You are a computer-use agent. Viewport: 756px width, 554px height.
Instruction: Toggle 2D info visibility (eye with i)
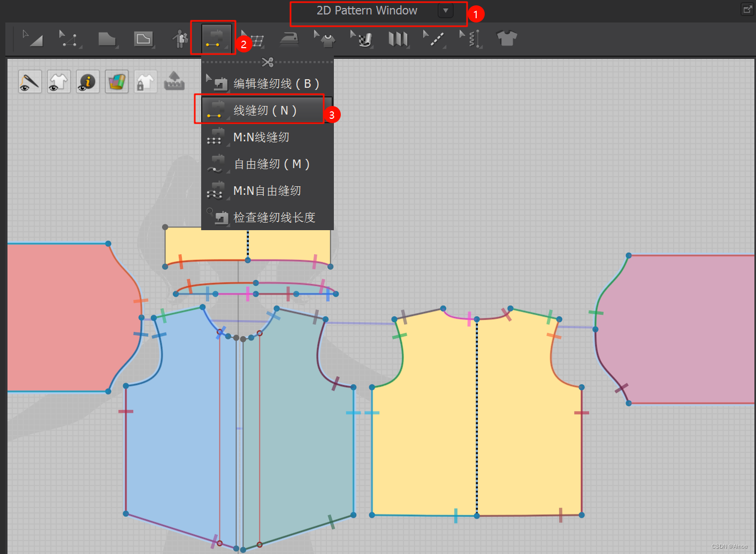click(x=88, y=82)
